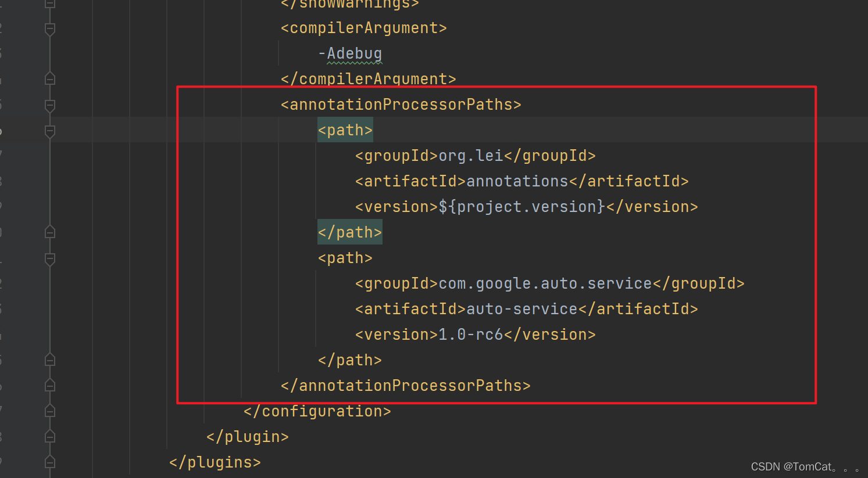Click the highlighted opening path tag

pos(345,130)
